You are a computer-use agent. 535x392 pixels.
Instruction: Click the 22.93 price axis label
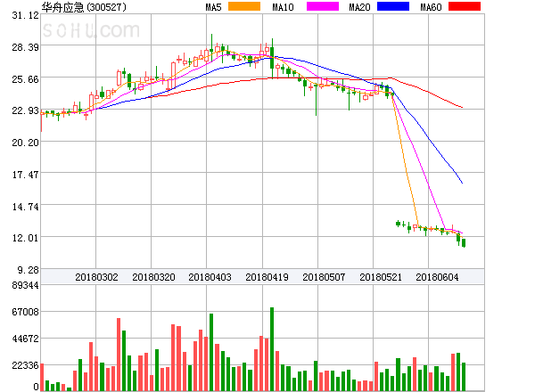26,110
